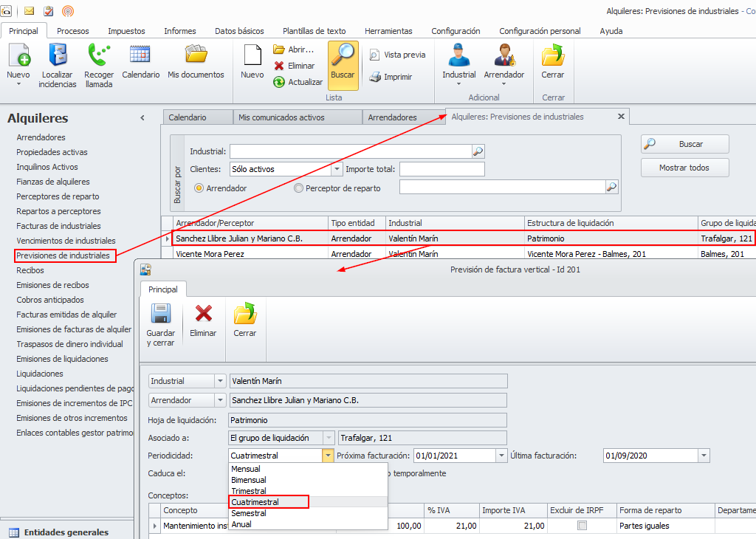Toggle Excluir de IRPF checkbox
This screenshot has width=756, height=539.
582,526
